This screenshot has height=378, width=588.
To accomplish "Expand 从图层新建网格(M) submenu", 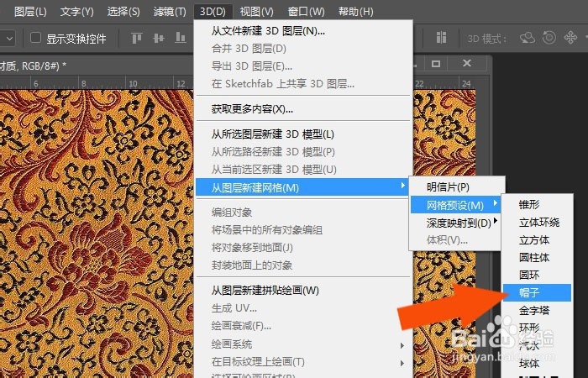I will click(x=302, y=187).
